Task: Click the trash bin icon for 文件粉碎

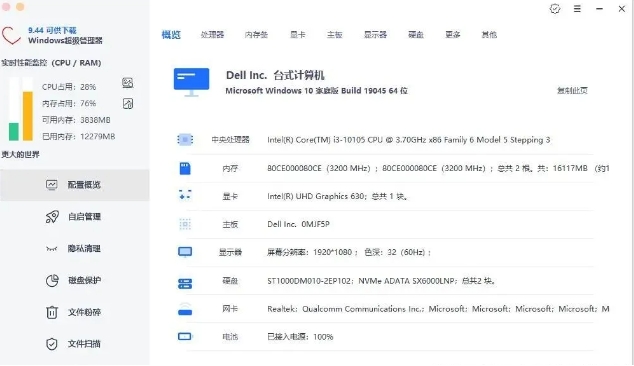Action: coord(52,312)
